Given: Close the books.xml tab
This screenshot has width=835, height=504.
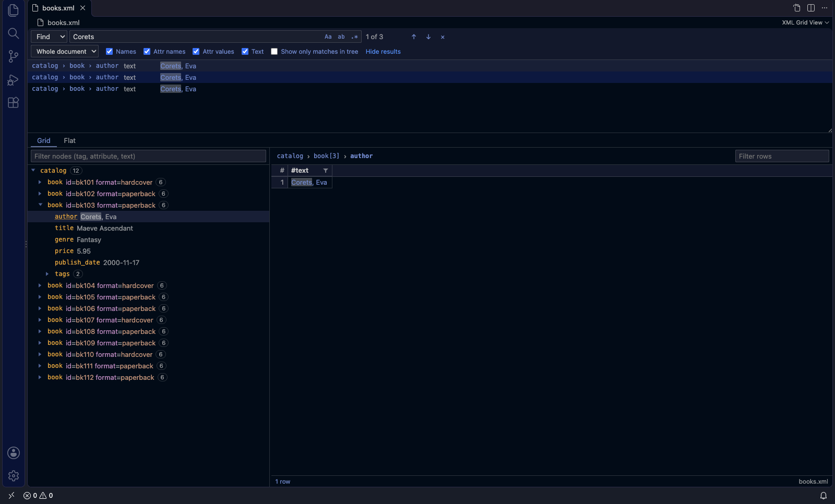Looking at the screenshot, I should pyautogui.click(x=83, y=8).
